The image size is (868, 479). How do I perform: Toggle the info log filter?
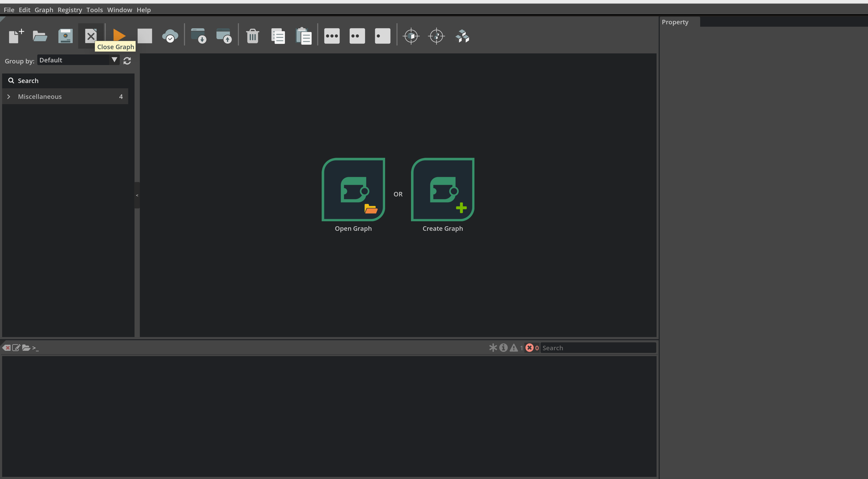pyautogui.click(x=504, y=348)
